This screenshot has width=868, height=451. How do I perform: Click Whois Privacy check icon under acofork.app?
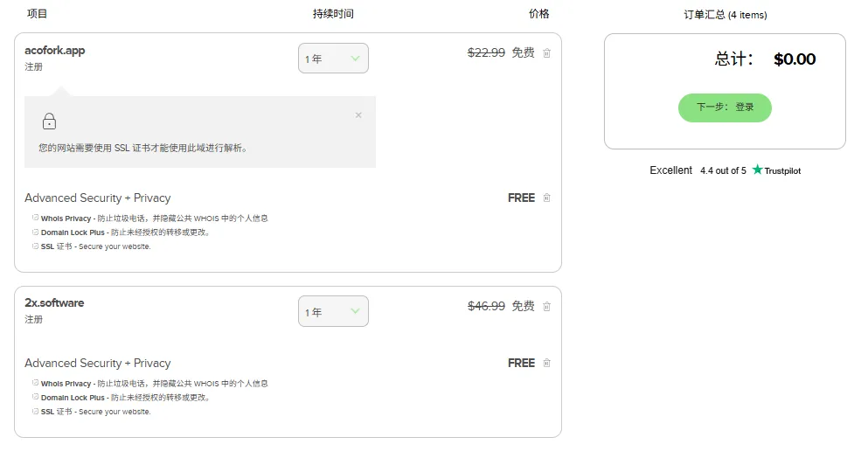coord(35,218)
